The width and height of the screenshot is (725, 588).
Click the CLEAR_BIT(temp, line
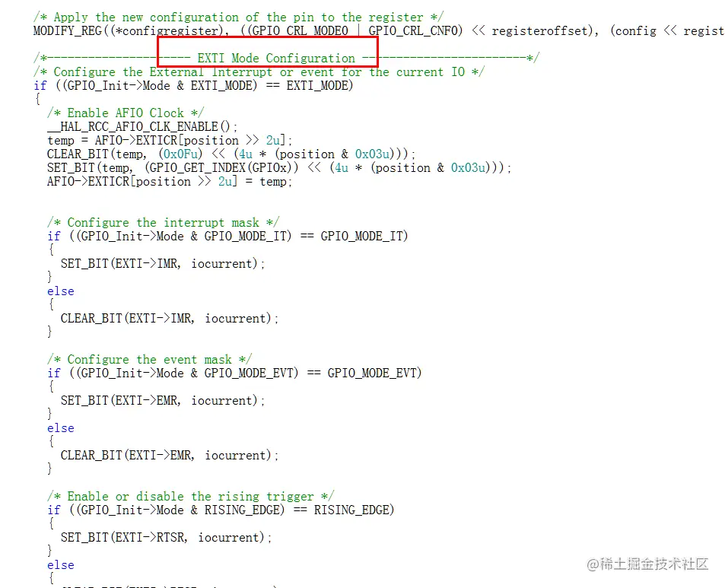click(x=231, y=154)
